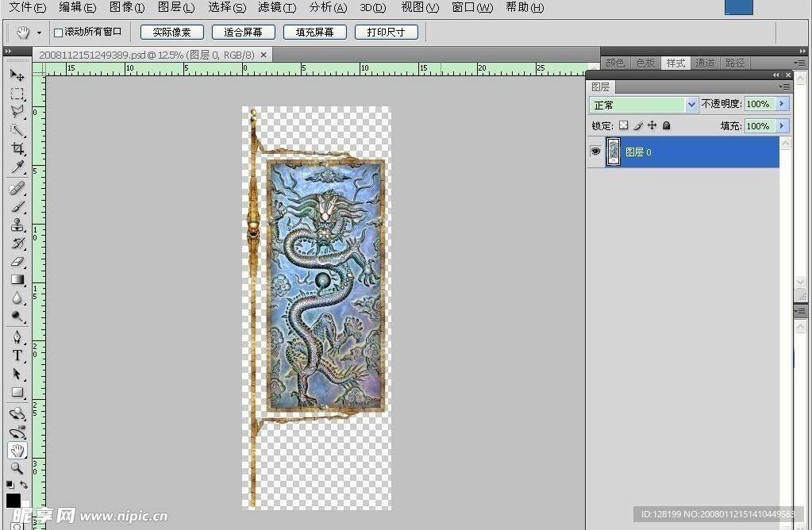Click the 填充屏幕 button
The height and width of the screenshot is (530, 812).
click(314, 32)
